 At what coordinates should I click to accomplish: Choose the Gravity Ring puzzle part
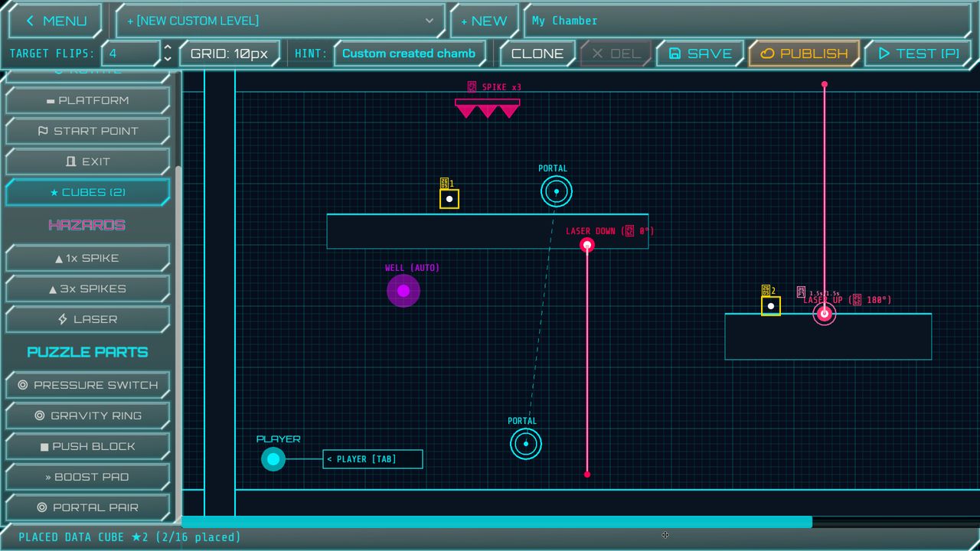(87, 416)
